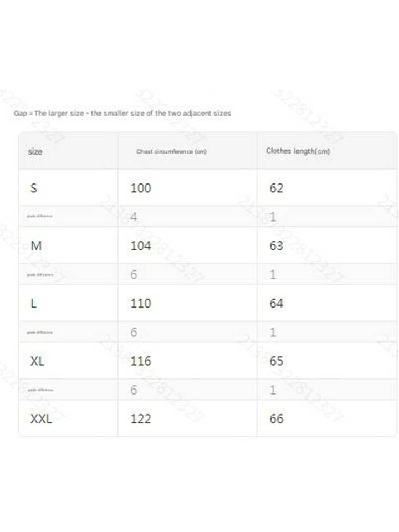
Task: Click chest difference 4 between S and M
Action: click(x=134, y=217)
